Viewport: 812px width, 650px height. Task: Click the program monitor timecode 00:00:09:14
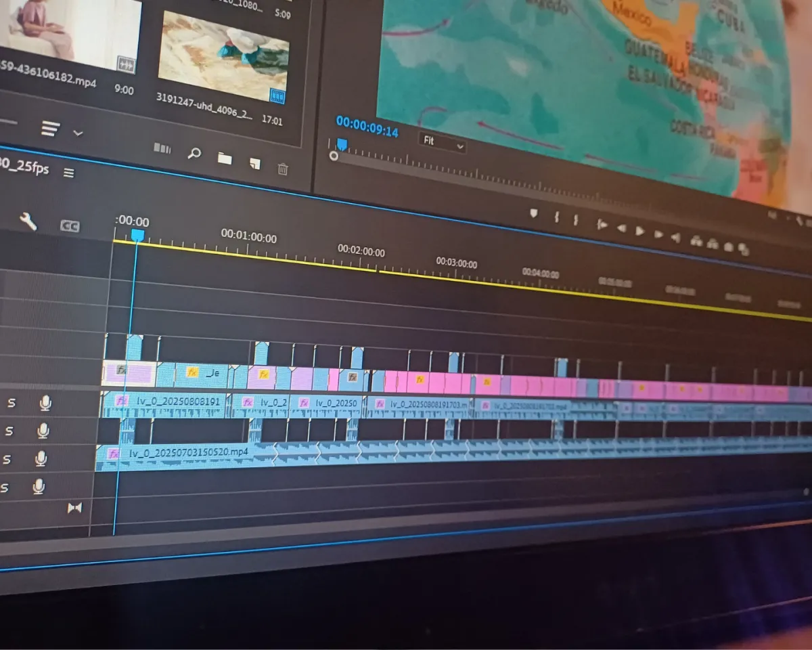tap(367, 127)
